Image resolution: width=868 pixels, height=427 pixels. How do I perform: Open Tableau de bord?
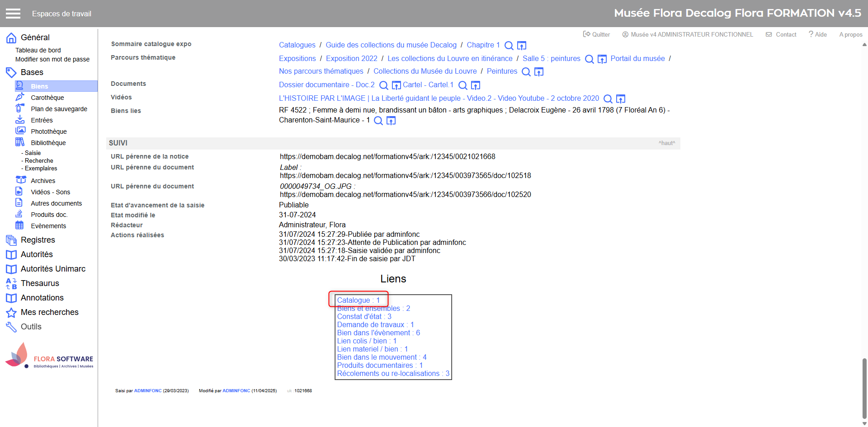tap(38, 50)
